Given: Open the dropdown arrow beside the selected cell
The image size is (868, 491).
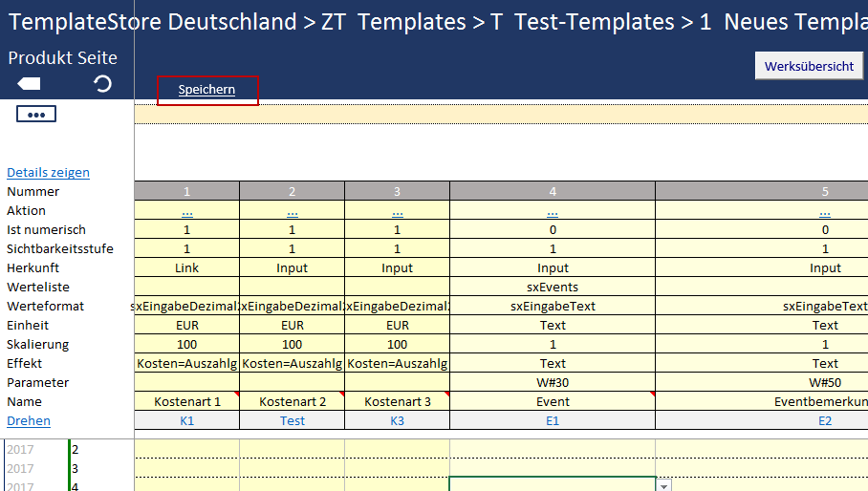Looking at the screenshot, I should click(663, 485).
